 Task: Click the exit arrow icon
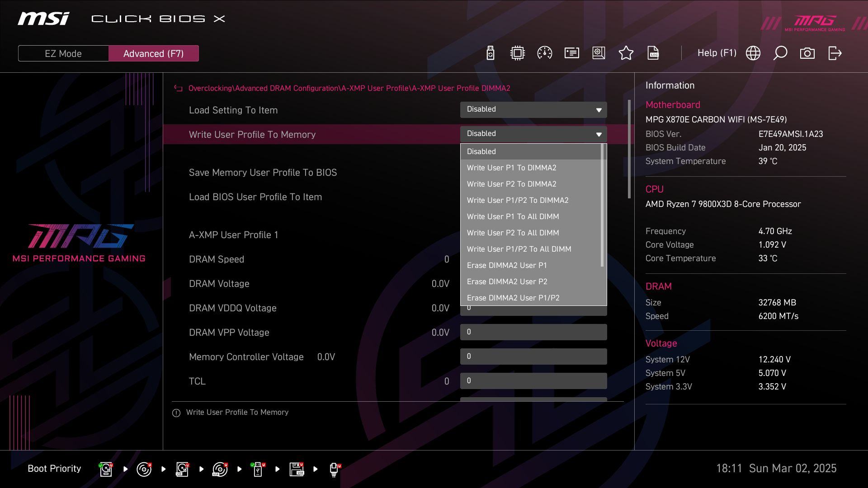coord(835,53)
